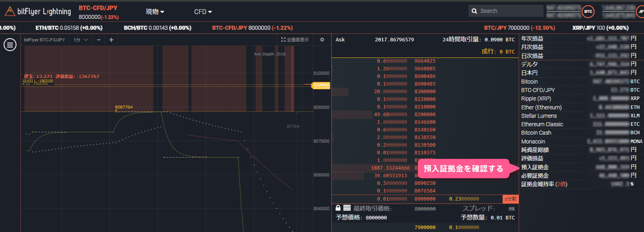Select 年次損益 balance row
Screen dimensions: 644x232
[581, 39]
